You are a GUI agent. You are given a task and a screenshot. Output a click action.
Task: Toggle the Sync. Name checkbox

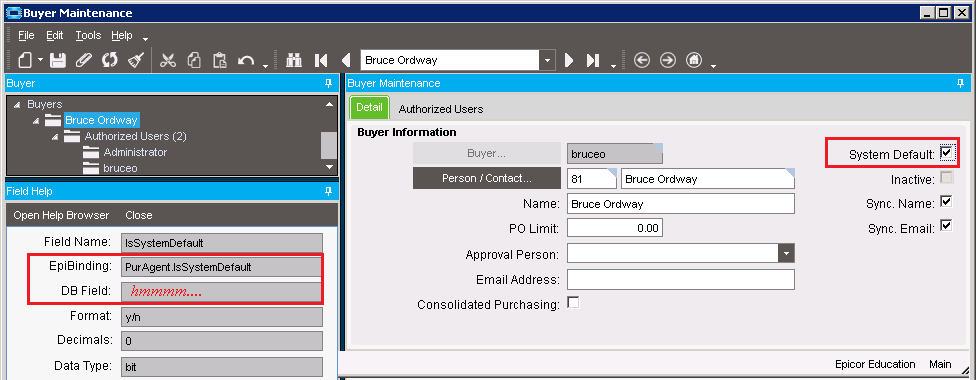pos(946,201)
